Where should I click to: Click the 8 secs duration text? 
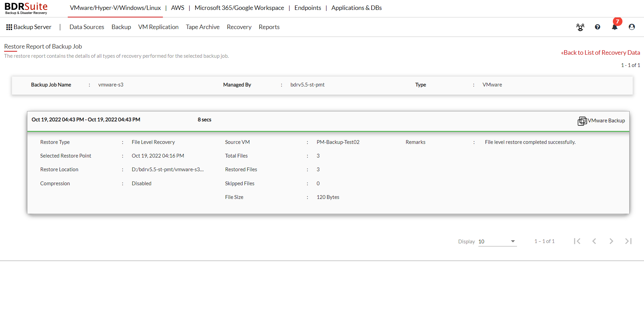tap(204, 120)
